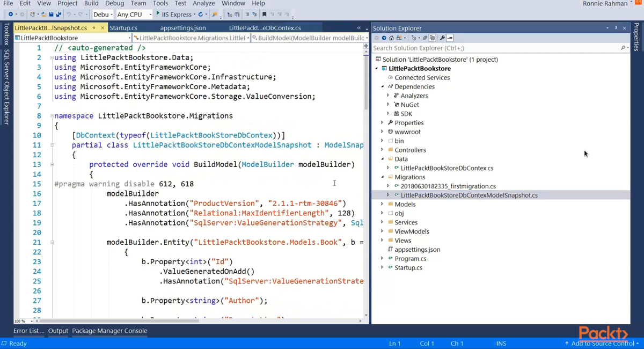644x349 pixels.
Task: Open the Any CPU platform dropdown
Action: click(x=134, y=14)
